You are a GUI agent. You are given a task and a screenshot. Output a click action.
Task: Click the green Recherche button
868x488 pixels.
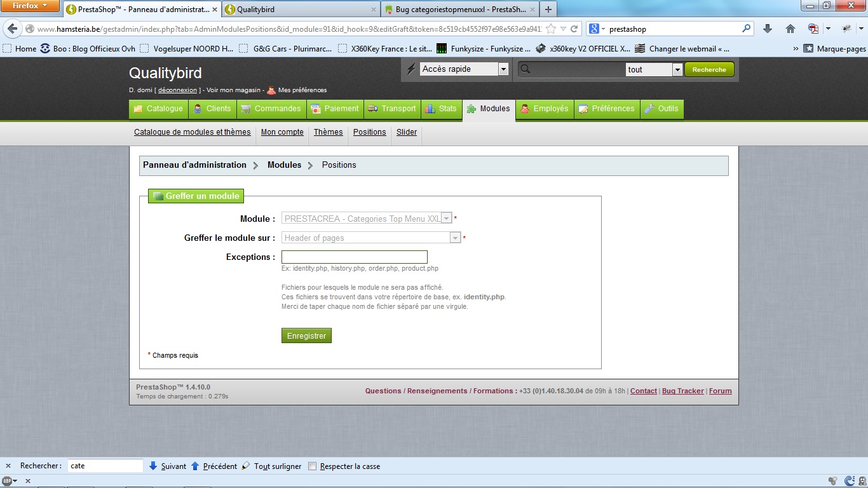pos(709,69)
